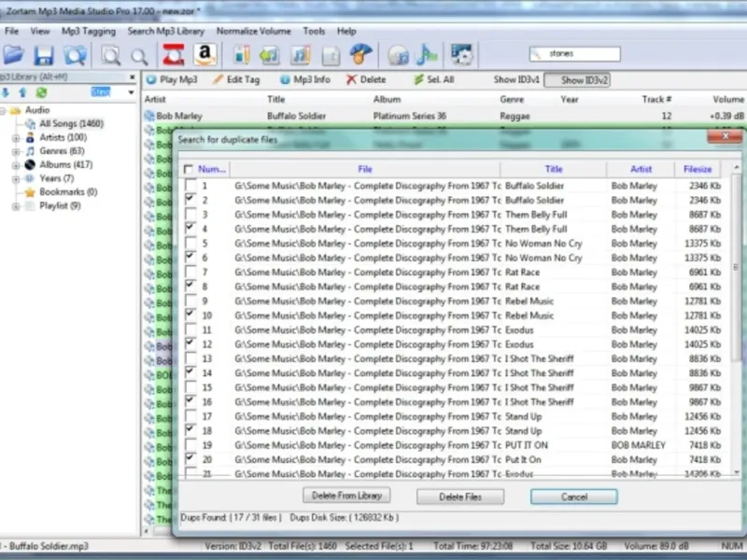This screenshot has width=747, height=560.
Task: Open the Search Mp3 Library menu
Action: click(166, 31)
